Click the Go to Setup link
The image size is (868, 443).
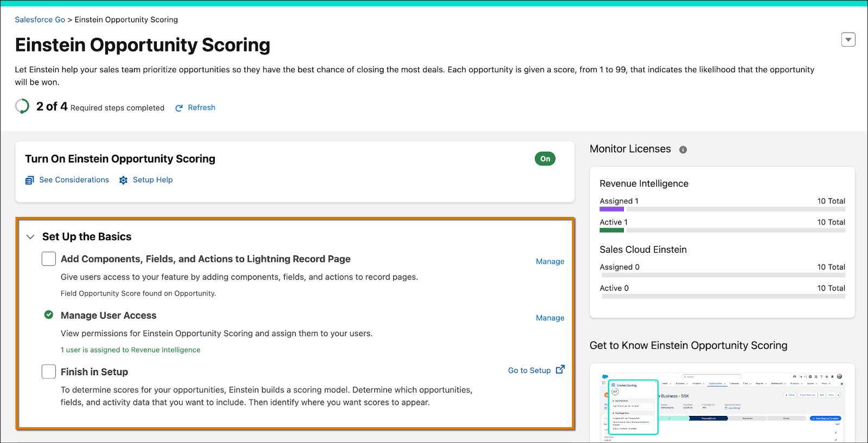click(x=529, y=370)
